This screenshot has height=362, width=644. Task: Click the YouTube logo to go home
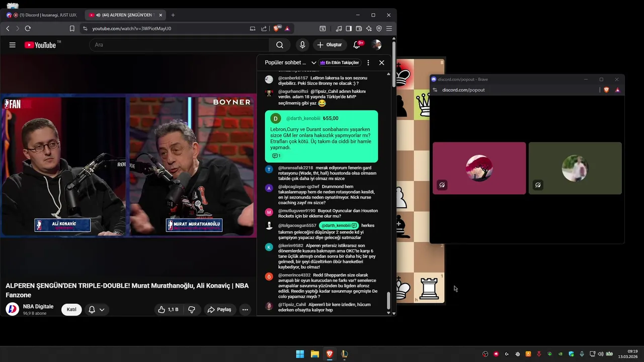click(40, 45)
